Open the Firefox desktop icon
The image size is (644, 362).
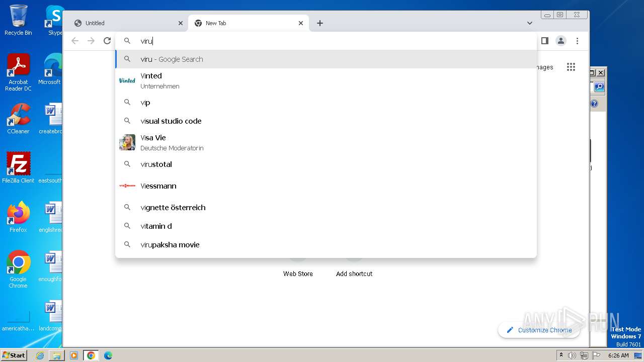[x=18, y=217]
